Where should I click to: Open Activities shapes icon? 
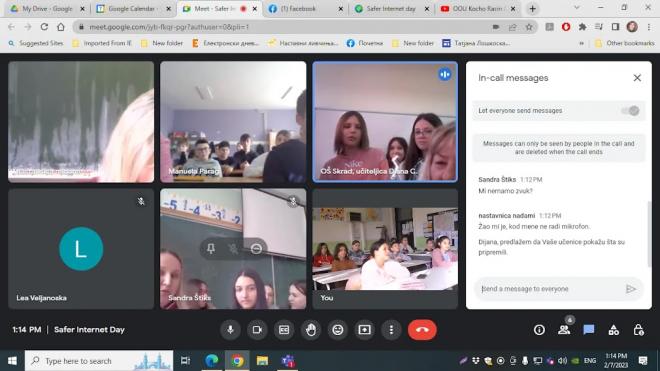pyautogui.click(x=614, y=330)
